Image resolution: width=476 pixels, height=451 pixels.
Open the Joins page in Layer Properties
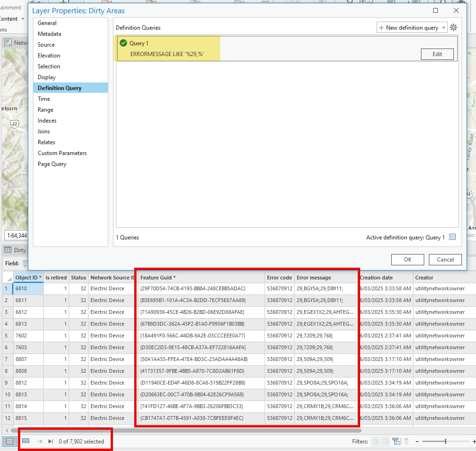(x=43, y=131)
